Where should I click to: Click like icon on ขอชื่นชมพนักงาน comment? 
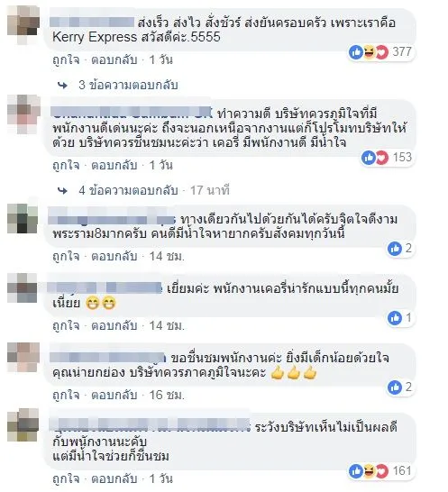395,387
